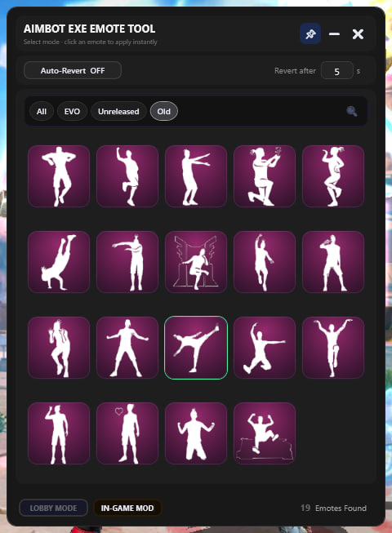The height and width of the screenshot is (533, 392).
Task: Select the emote with a heart symbol
Action: click(127, 433)
